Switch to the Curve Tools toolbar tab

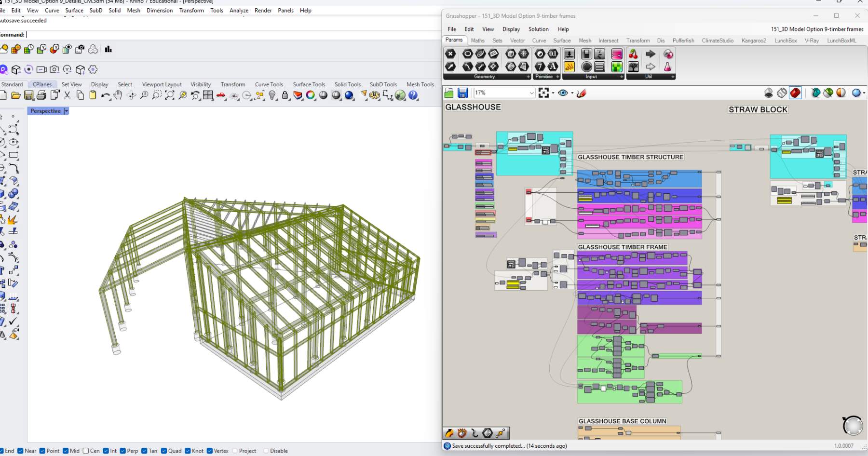tap(269, 84)
